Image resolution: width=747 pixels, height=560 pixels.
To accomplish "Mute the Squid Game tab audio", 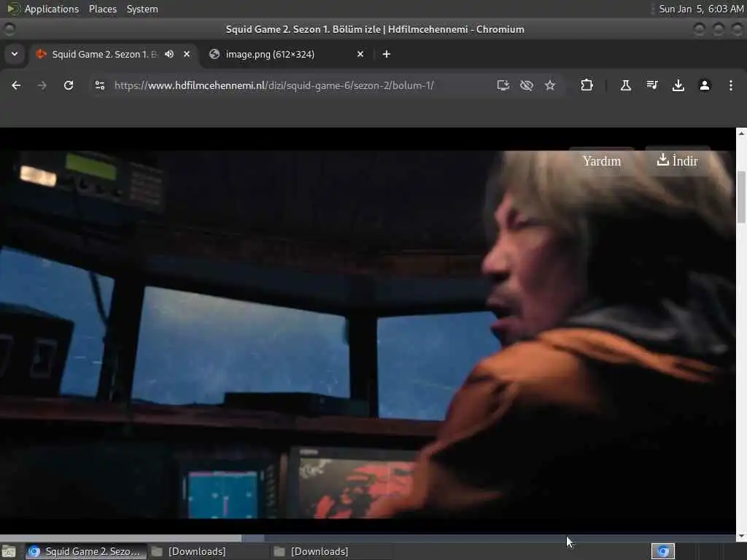I will (169, 54).
